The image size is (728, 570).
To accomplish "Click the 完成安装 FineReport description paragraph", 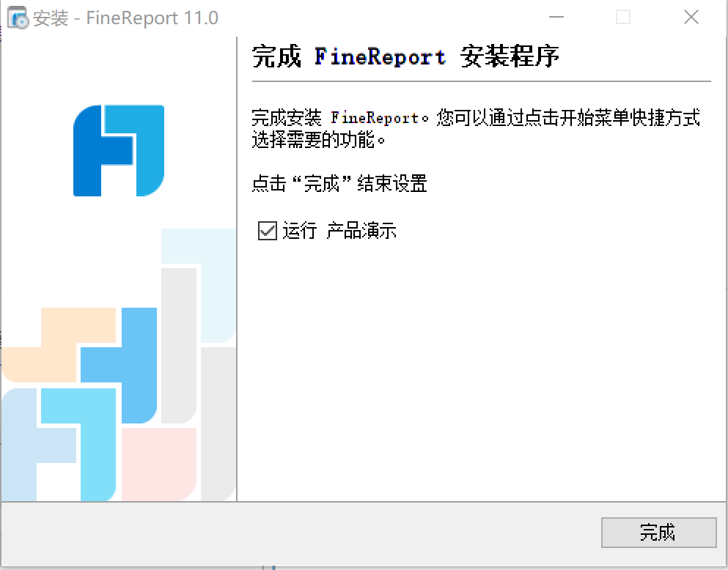I will pyautogui.click(x=476, y=128).
